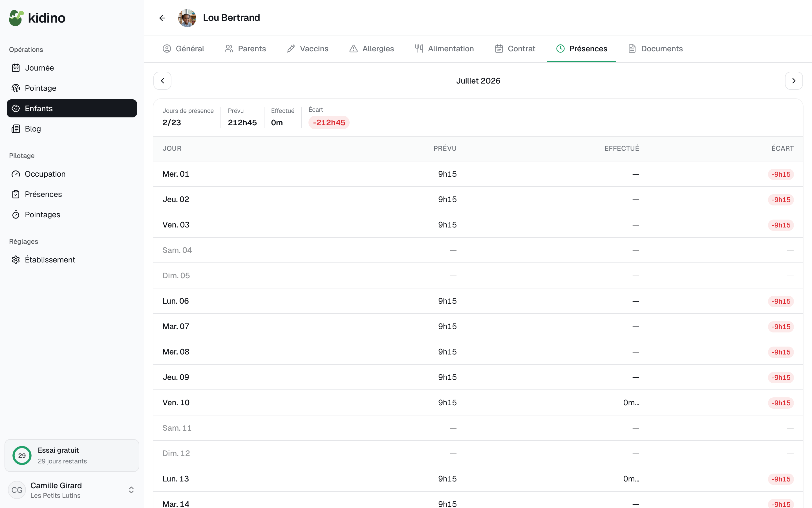The width and height of the screenshot is (812, 508).
Task: Open Occupation in the Pilotage section
Action: tap(72, 174)
